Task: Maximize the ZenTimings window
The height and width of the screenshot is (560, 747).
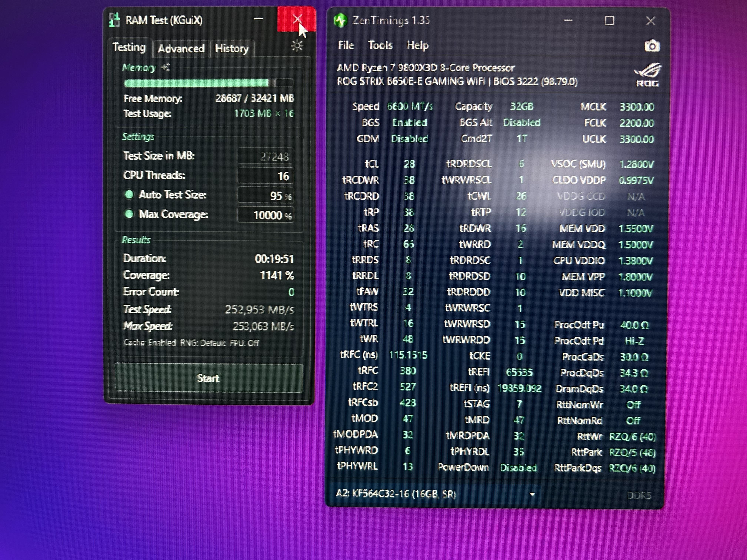Action: tap(609, 21)
